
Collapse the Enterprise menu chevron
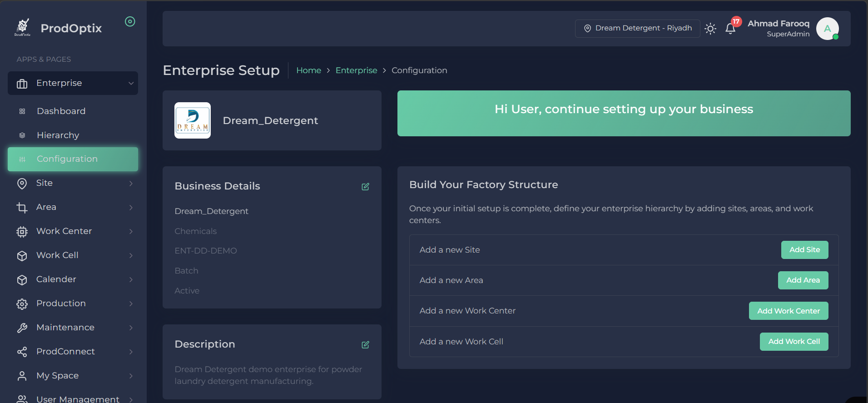(x=131, y=83)
